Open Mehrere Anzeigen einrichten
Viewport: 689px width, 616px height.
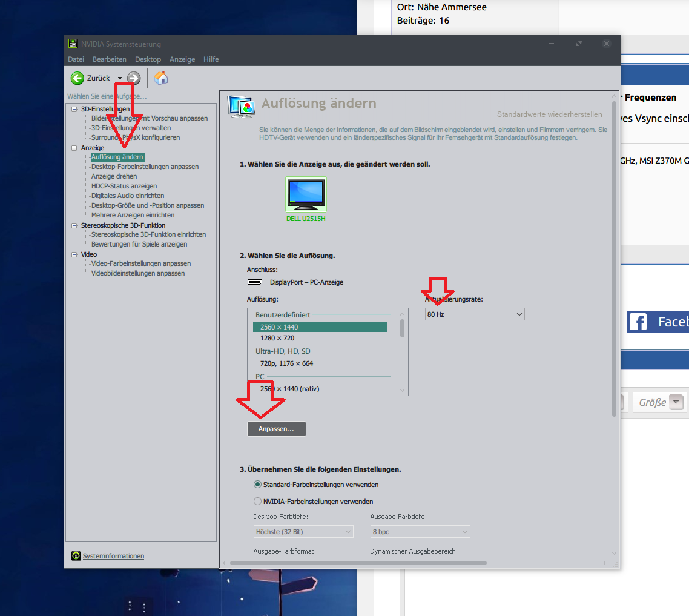point(133,215)
